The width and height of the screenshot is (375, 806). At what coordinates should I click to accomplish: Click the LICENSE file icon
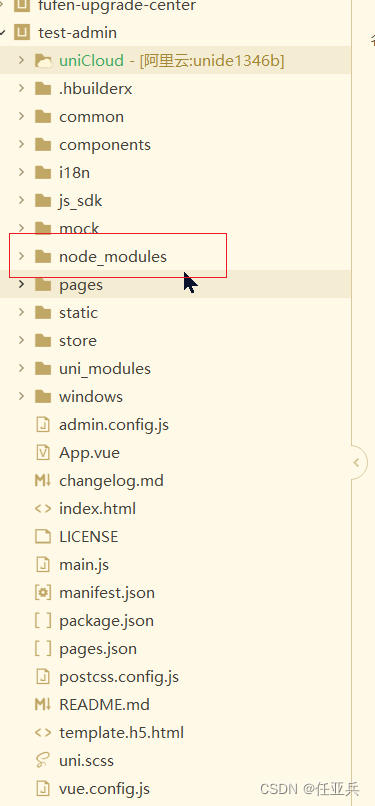click(43, 537)
